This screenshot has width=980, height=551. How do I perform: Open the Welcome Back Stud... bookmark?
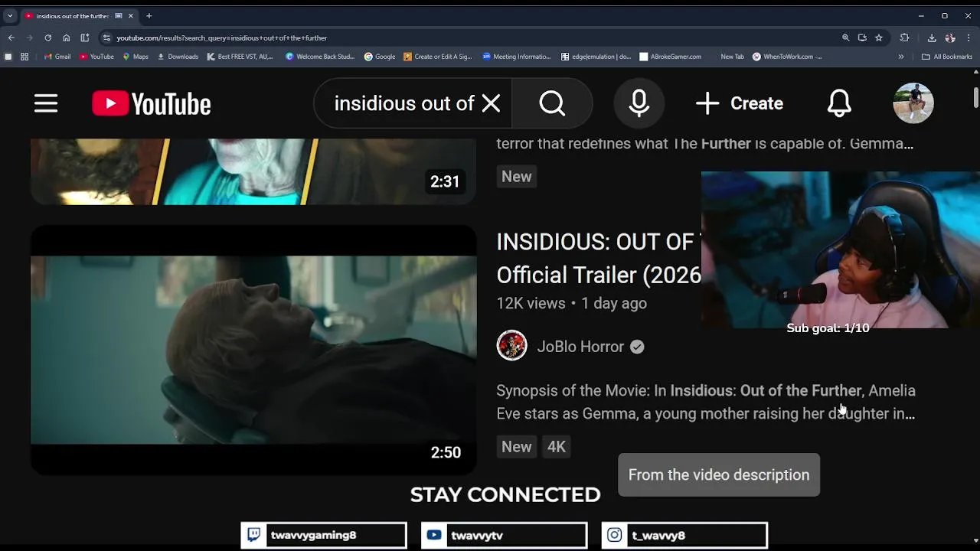coord(320,57)
